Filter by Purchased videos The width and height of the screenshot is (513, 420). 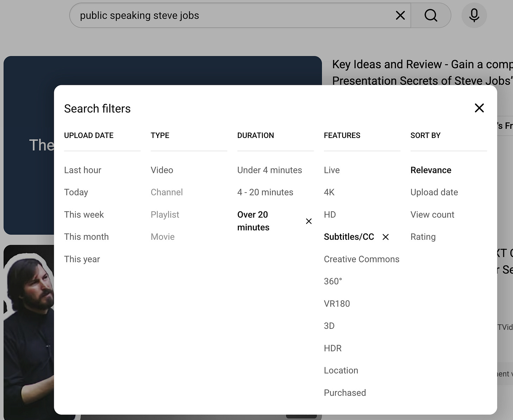pyautogui.click(x=345, y=393)
